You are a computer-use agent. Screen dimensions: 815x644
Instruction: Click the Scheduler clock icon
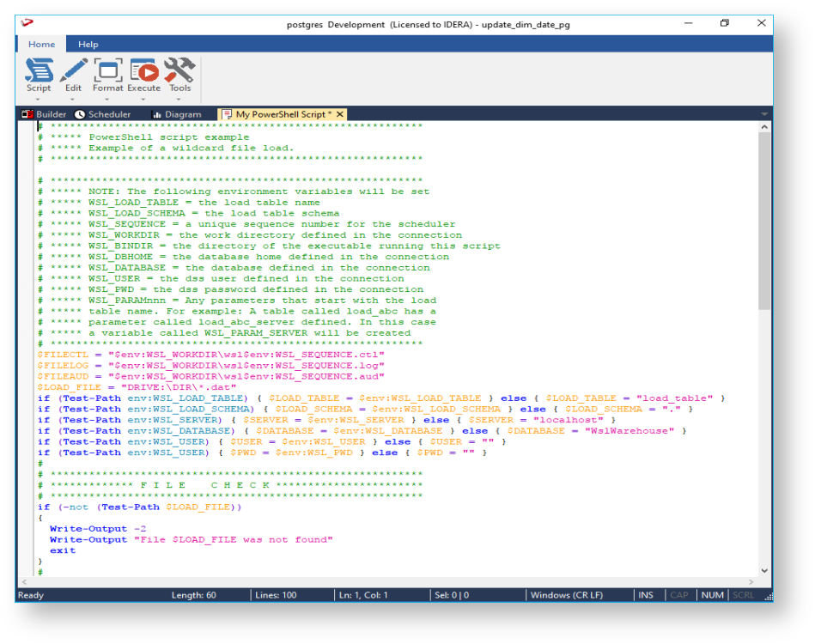point(80,114)
